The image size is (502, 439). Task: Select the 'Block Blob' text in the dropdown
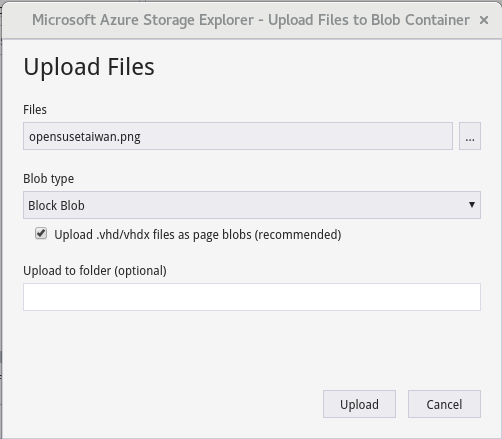[x=56, y=205]
